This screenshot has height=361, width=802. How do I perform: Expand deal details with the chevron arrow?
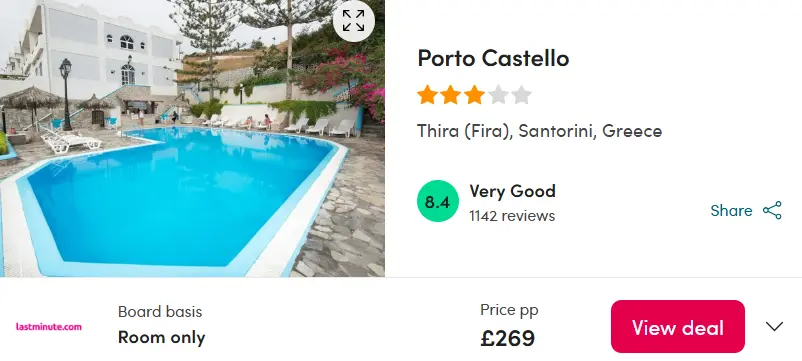tap(774, 326)
